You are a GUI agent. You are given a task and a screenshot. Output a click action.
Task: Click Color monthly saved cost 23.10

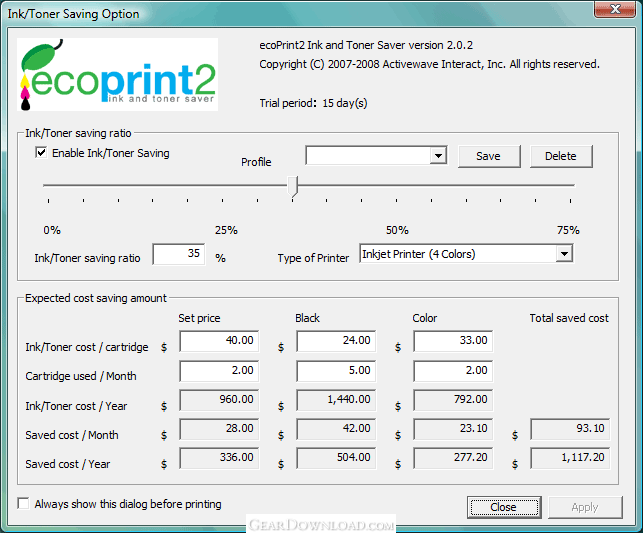(x=453, y=429)
